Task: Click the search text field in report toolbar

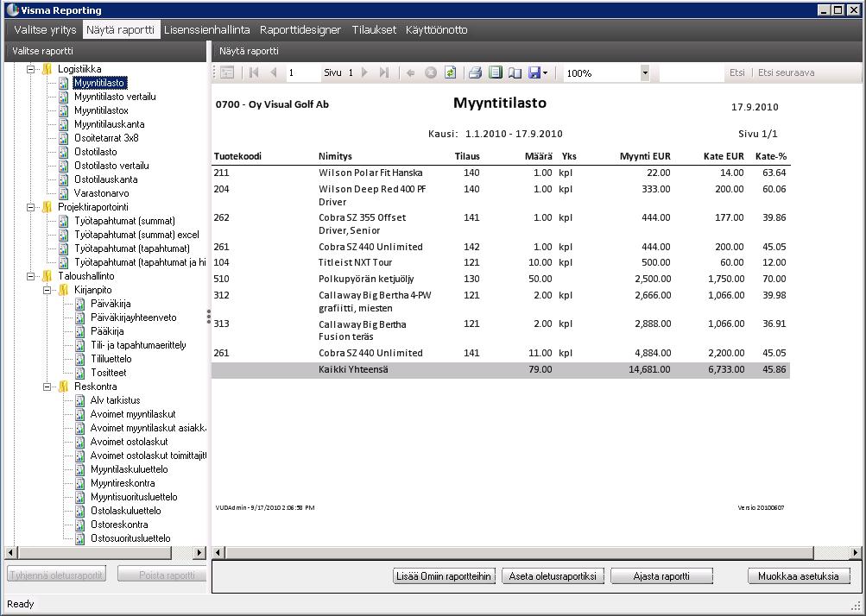Action: tap(692, 72)
